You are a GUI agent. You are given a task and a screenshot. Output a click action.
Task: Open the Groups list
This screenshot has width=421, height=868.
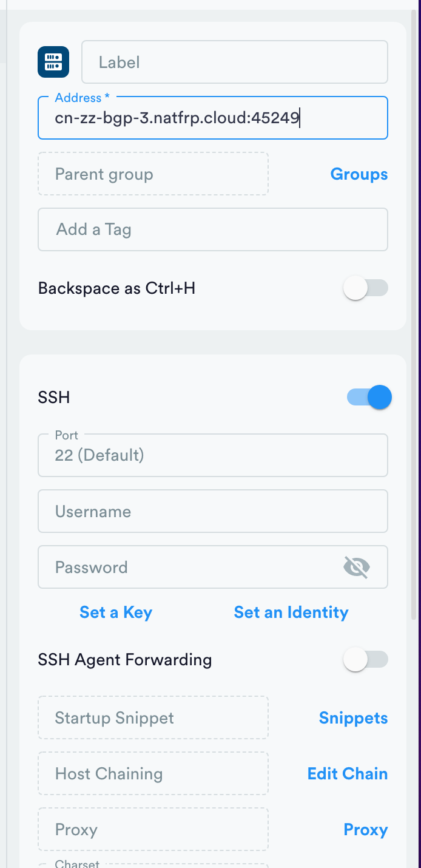click(x=359, y=174)
